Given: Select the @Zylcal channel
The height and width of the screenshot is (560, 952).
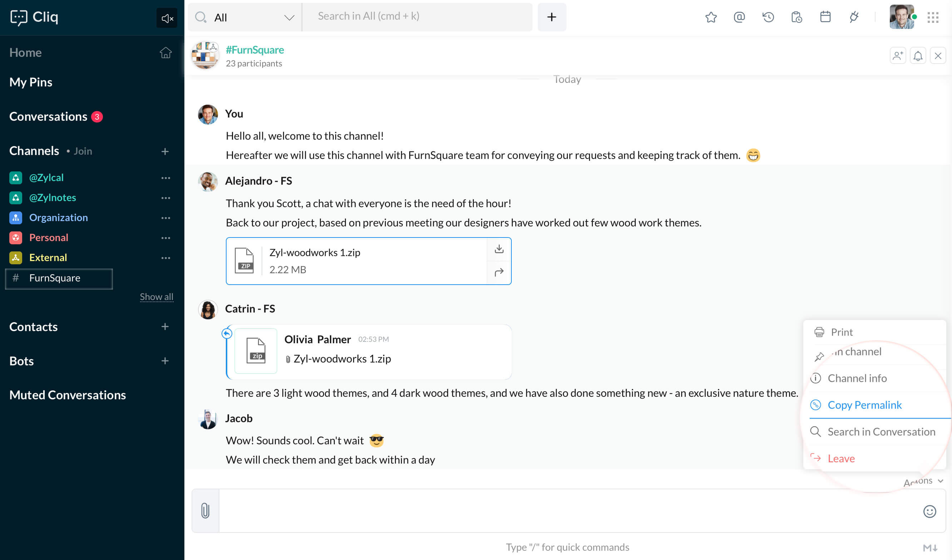Looking at the screenshot, I should [46, 177].
